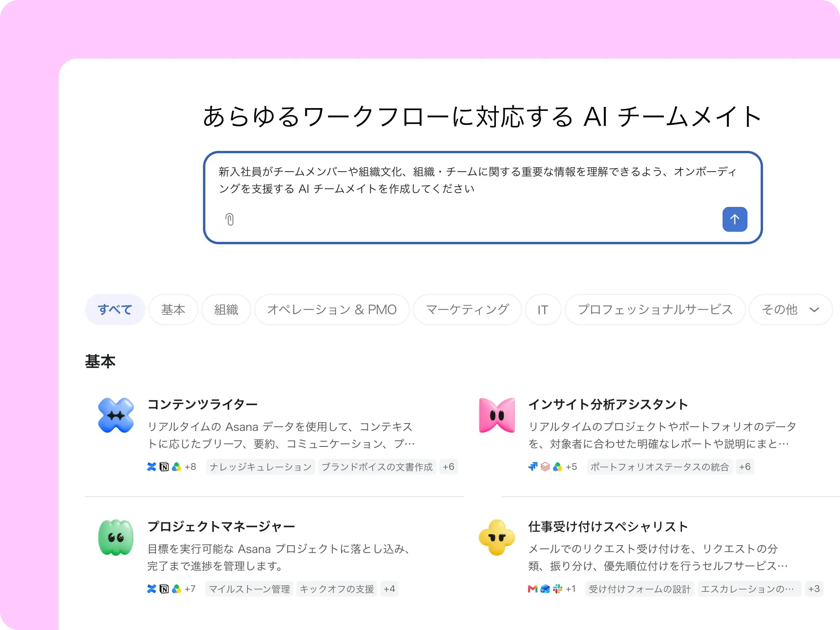The height and width of the screenshot is (630, 840).
Task: Click the 基本 section heading
Action: click(100, 361)
